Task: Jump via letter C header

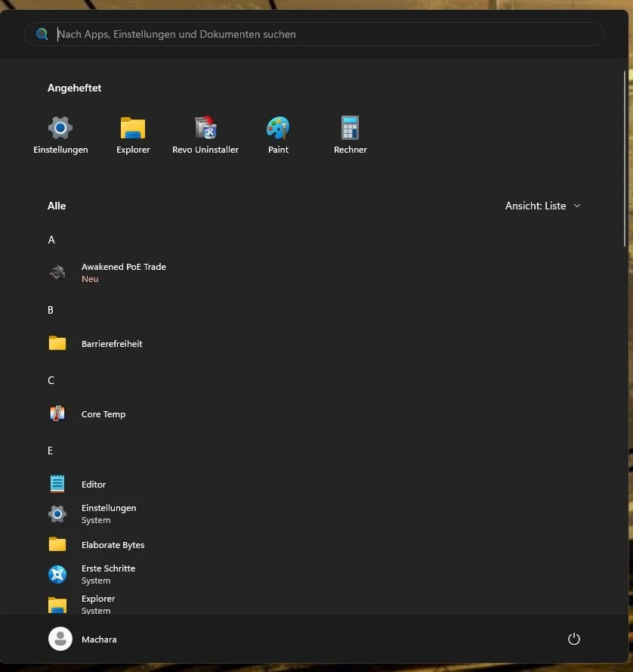Action: pos(51,380)
